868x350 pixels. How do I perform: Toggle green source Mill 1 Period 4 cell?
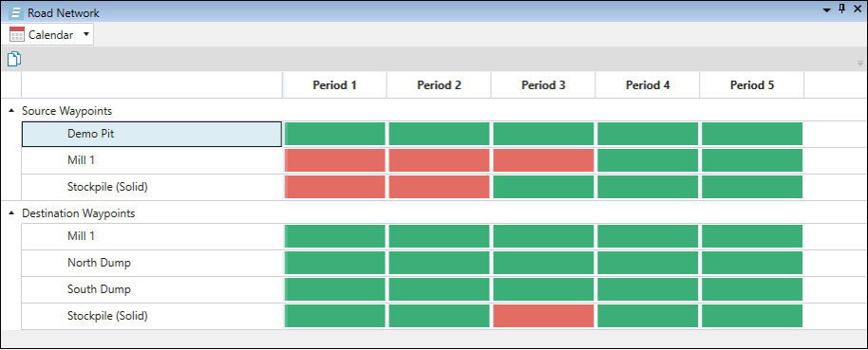pos(648,160)
